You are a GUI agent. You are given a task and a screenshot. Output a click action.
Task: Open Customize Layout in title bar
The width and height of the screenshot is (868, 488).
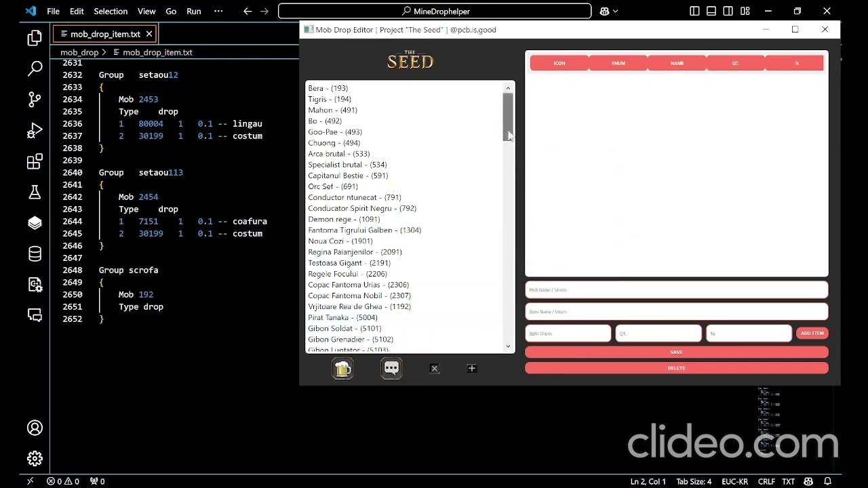(x=745, y=11)
